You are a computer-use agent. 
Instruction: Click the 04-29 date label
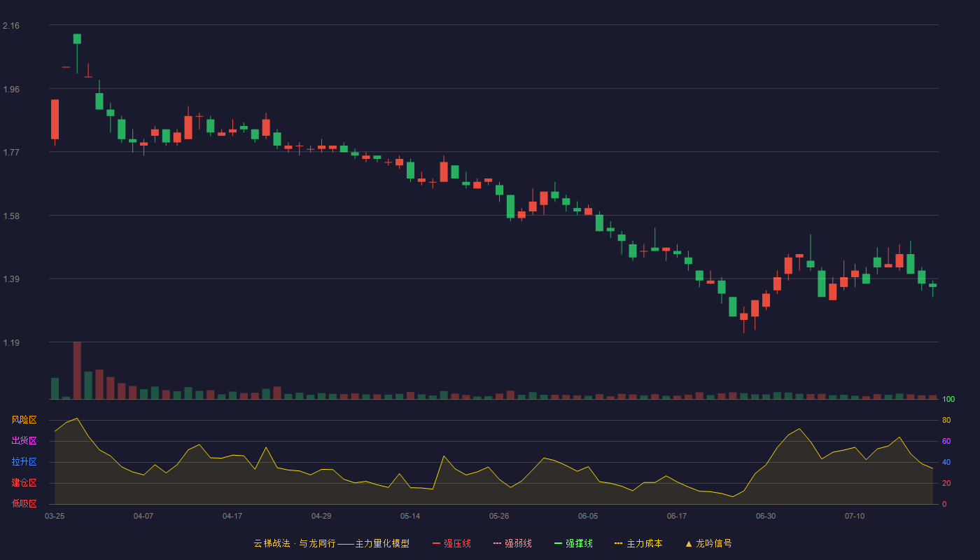(x=321, y=516)
